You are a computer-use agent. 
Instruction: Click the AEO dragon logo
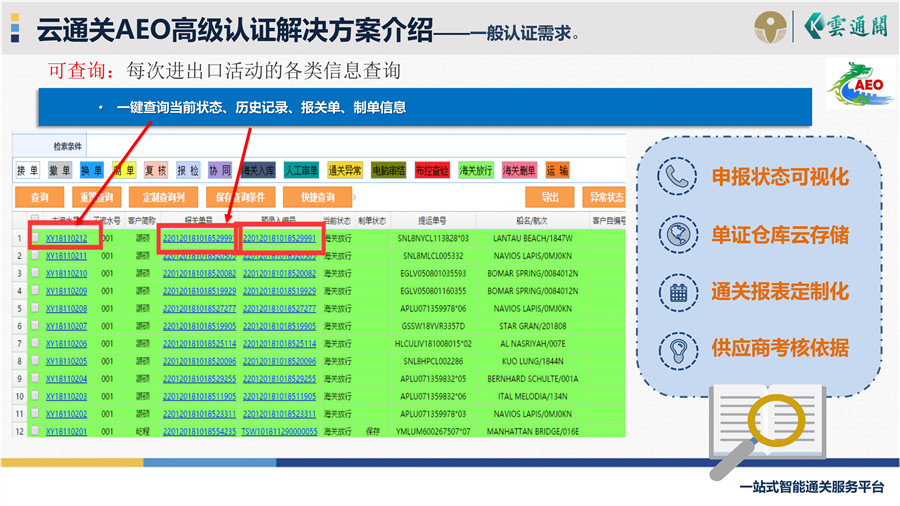tap(860, 84)
